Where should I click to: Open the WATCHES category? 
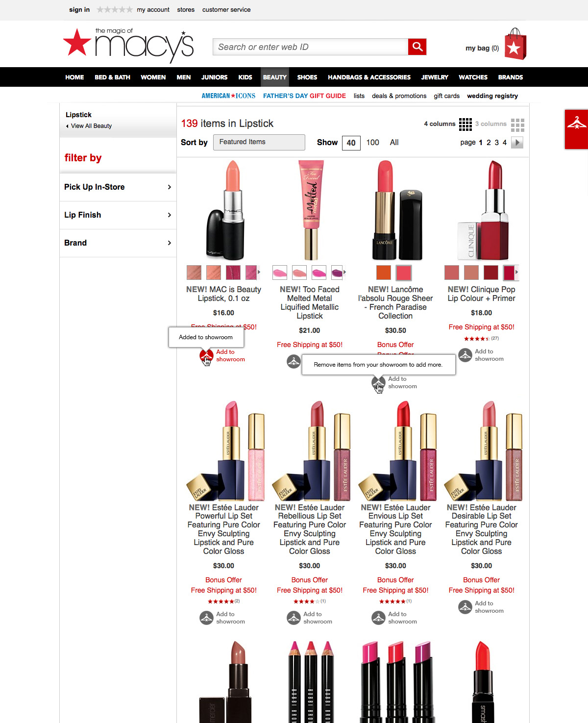point(473,77)
